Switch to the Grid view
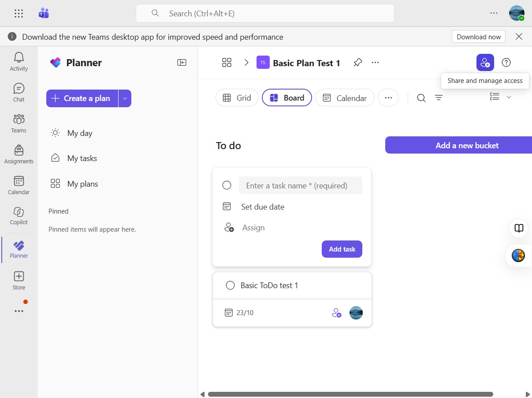This screenshot has width=532, height=398. 237,98
